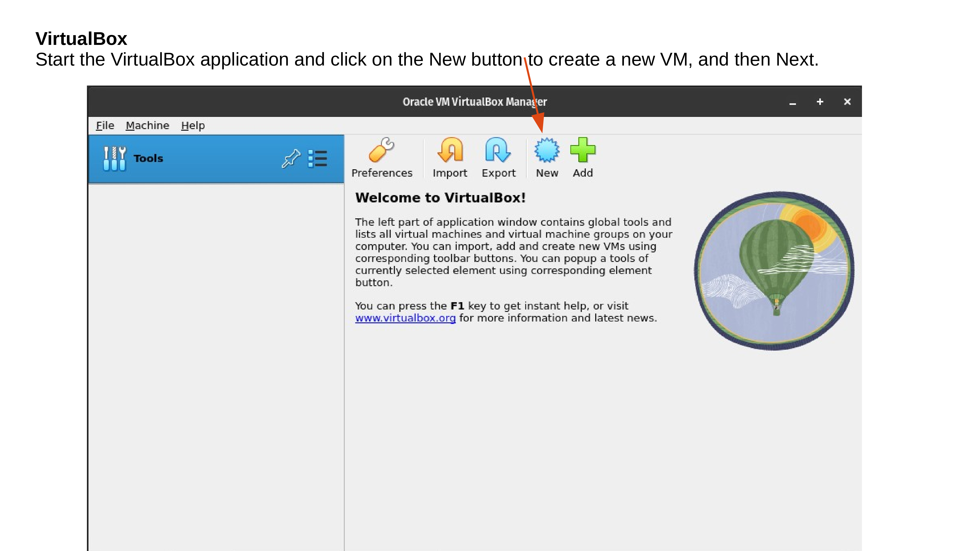Viewport: 980px width, 551px height.
Task: Click the New VM toolbar icon
Action: [547, 151]
